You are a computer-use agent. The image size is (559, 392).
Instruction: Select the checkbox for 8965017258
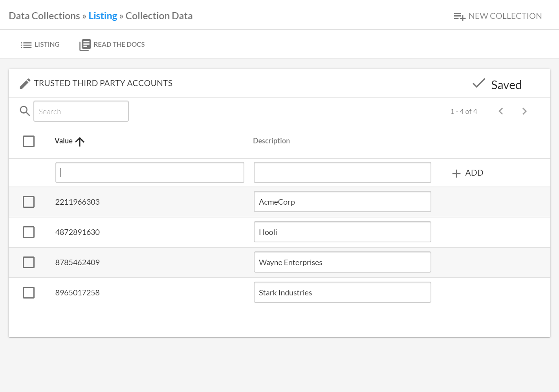29,293
